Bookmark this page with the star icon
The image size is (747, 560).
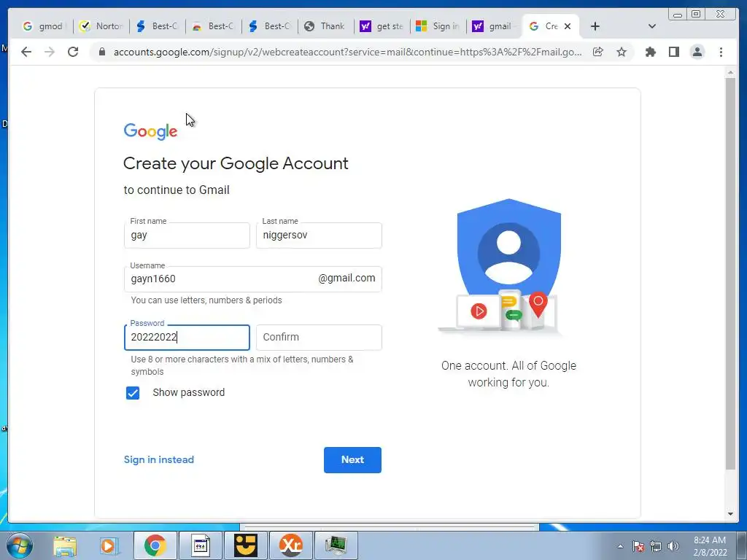pos(622,52)
